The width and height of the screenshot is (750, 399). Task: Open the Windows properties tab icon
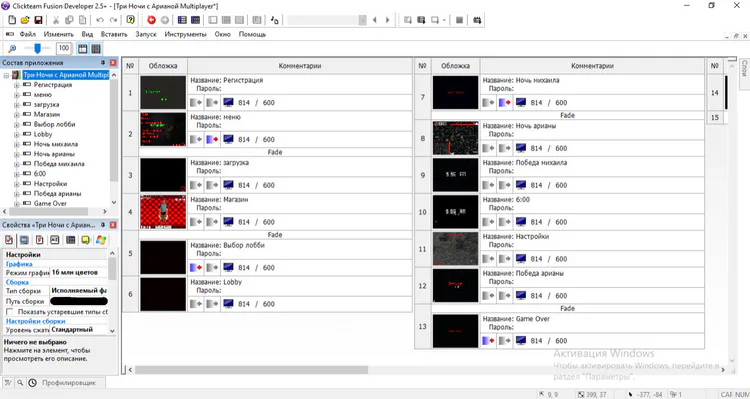(101, 240)
